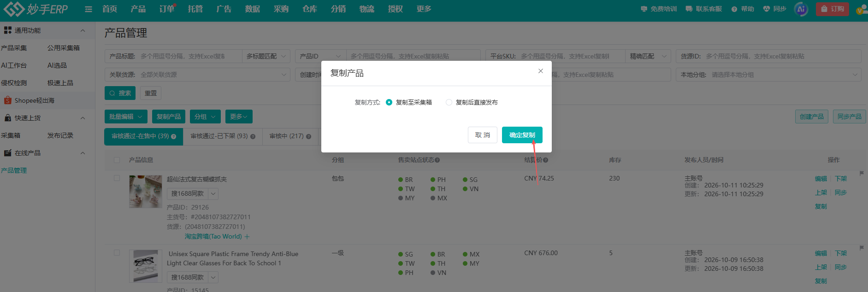868x292 pixels.
Task: Switch to 审核通过-已下架 (93) tab
Action: tap(223, 136)
